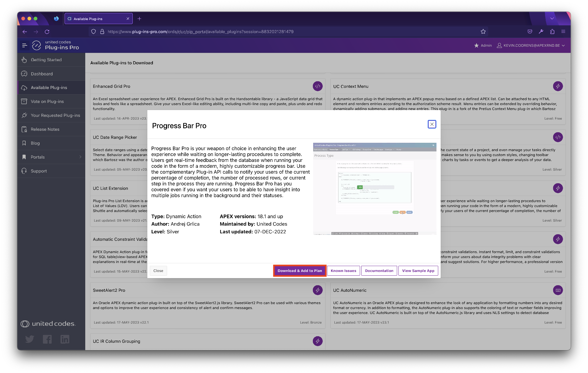Click the Dashboard gauge icon

(x=24, y=74)
